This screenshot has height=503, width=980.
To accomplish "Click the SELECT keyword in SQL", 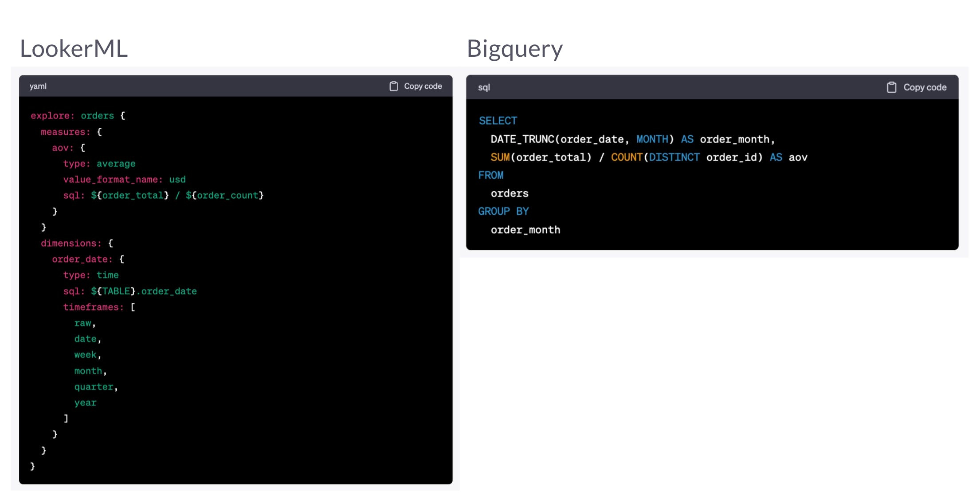I will point(498,121).
